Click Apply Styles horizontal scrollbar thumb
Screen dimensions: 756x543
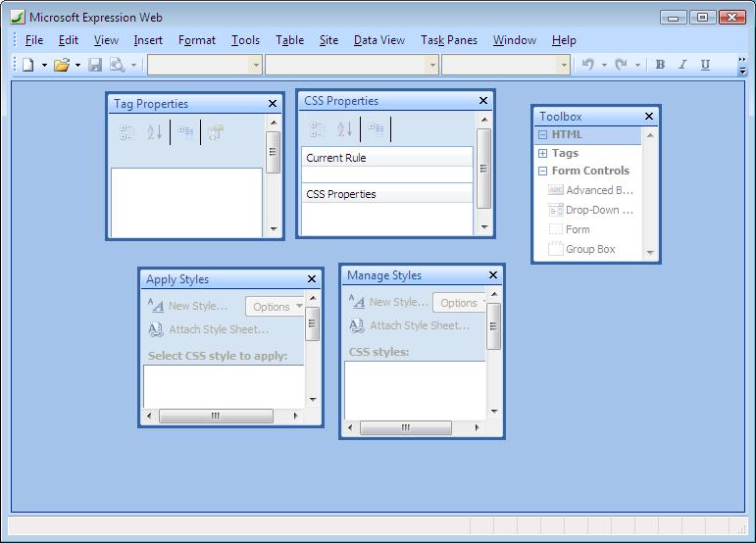[x=216, y=416]
